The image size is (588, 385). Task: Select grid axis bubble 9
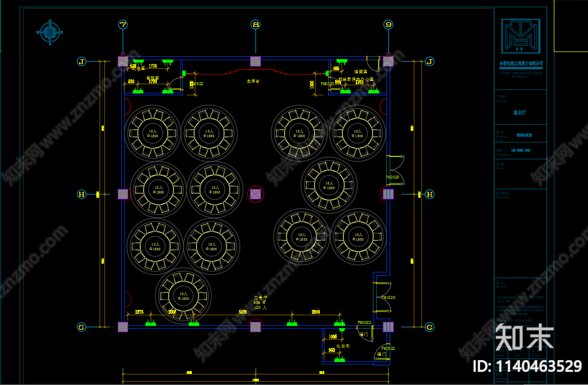click(388, 24)
